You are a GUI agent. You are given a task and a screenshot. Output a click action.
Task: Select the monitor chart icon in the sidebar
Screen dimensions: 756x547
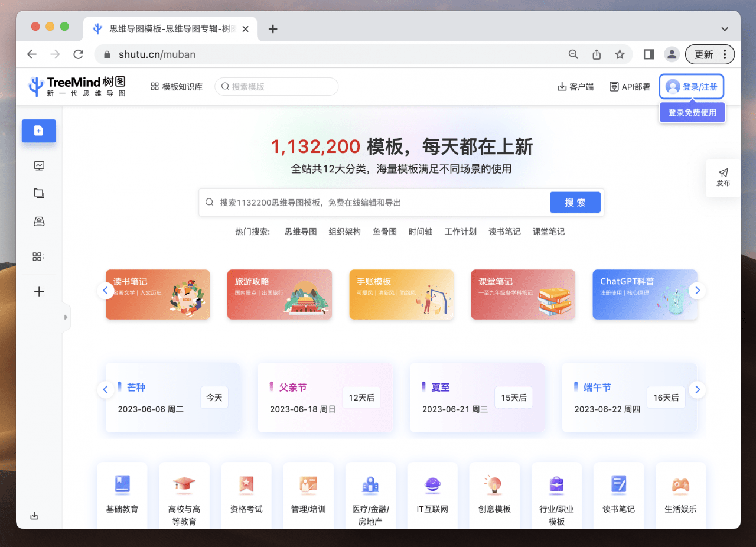point(38,166)
